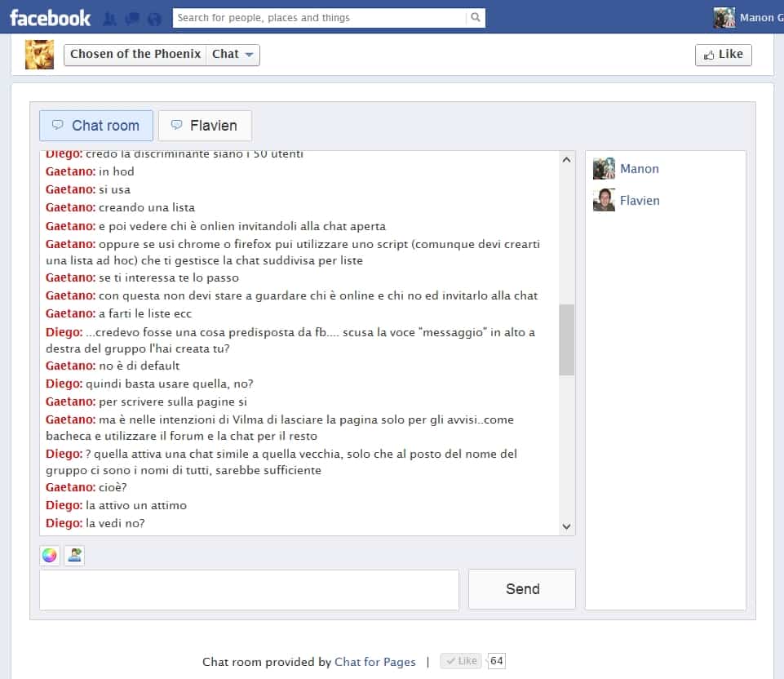Viewport: 784px width, 679px height.
Task: Click message starting "ma è nelle intenzioni di Vilma"
Action: click(x=280, y=428)
